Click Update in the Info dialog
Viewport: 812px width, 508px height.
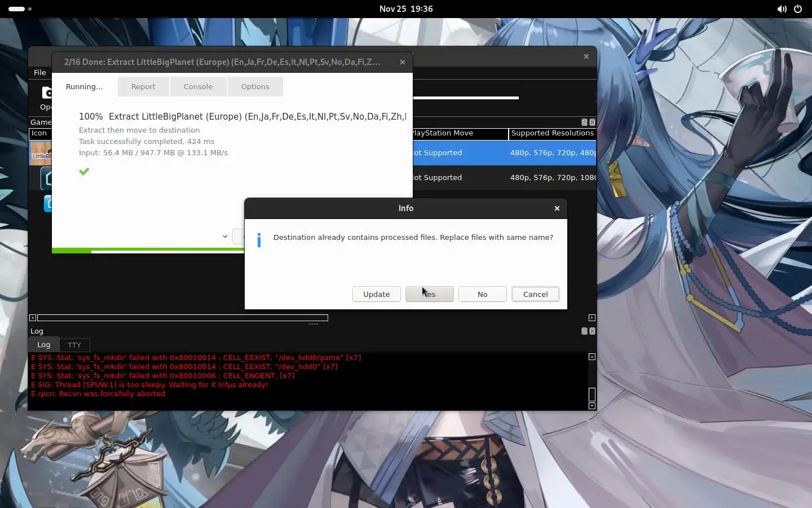(x=376, y=294)
